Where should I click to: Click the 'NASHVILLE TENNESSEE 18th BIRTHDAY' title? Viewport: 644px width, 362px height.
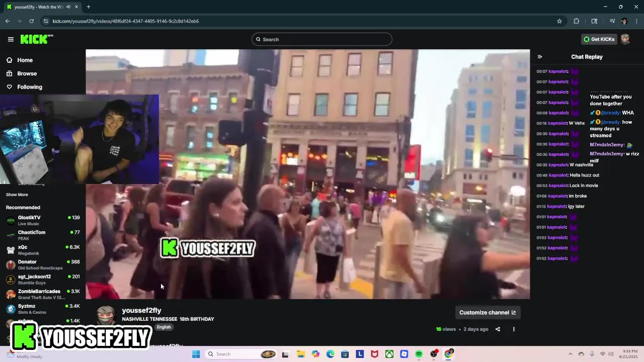(168, 319)
